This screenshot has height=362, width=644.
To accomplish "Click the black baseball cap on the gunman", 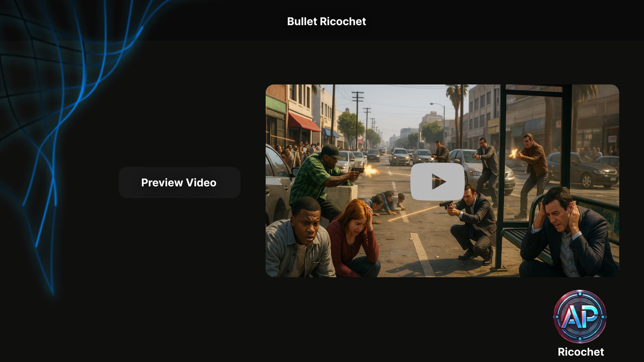I will click(x=330, y=150).
